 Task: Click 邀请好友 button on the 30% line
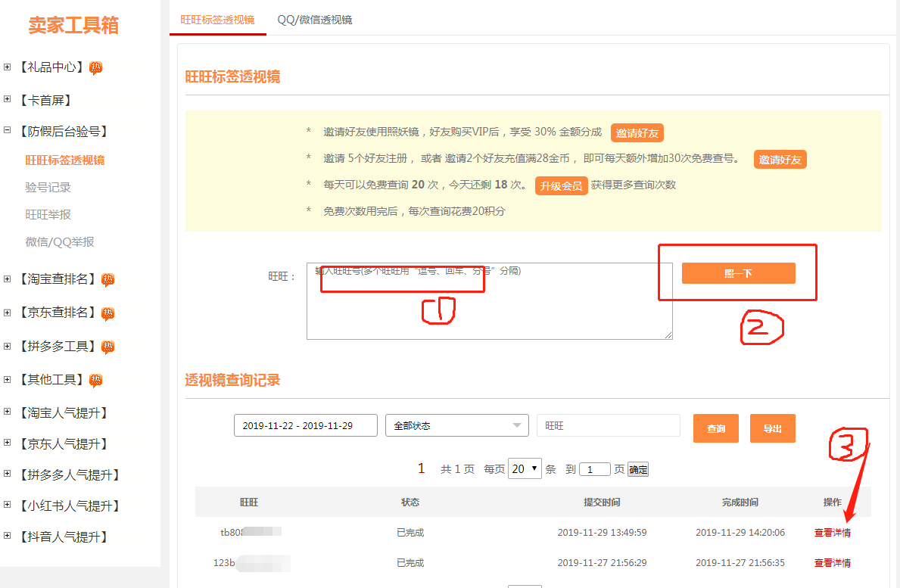(637, 133)
